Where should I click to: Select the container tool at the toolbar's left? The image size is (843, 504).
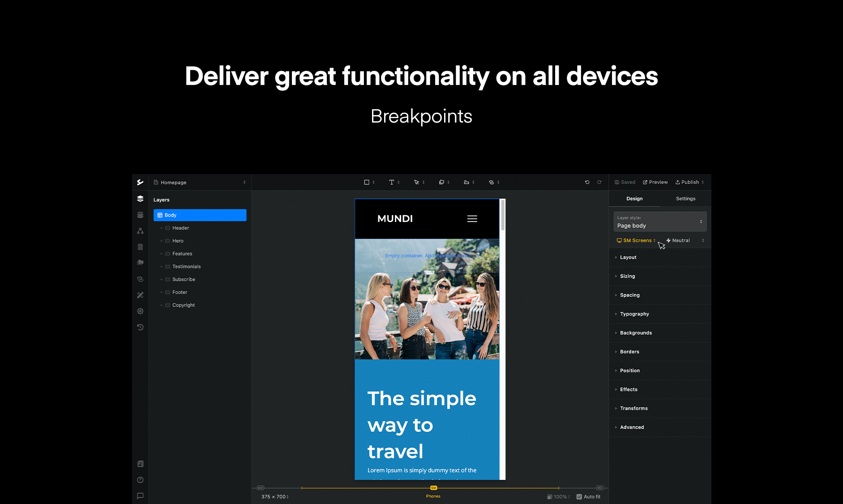368,182
